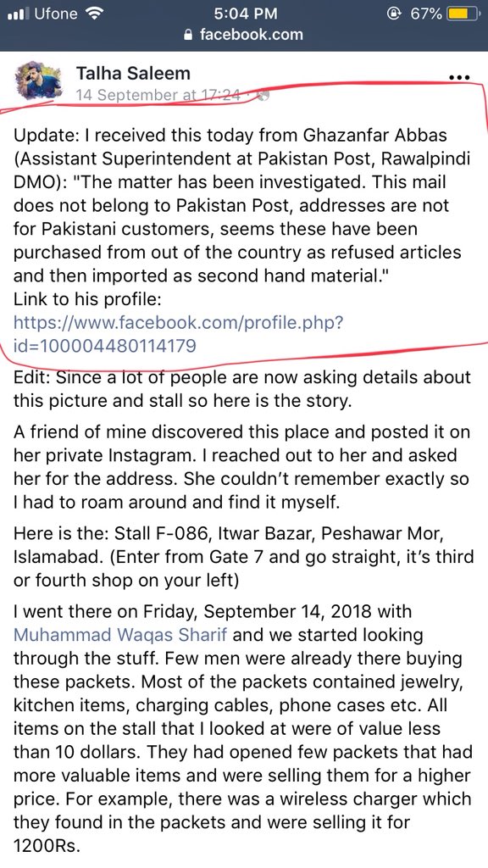Open the Talha Saleem author name
The image size is (488, 868).
(x=133, y=73)
